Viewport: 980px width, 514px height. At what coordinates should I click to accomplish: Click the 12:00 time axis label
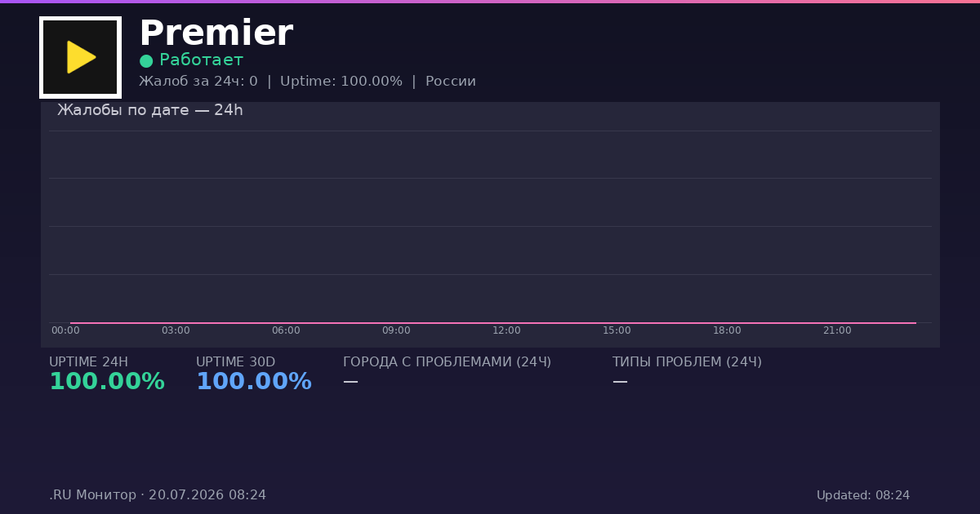pyautogui.click(x=506, y=330)
